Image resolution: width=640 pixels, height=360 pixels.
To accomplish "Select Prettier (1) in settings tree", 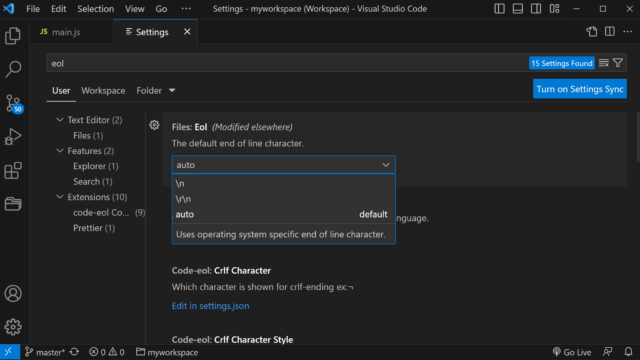I will 94,228.
